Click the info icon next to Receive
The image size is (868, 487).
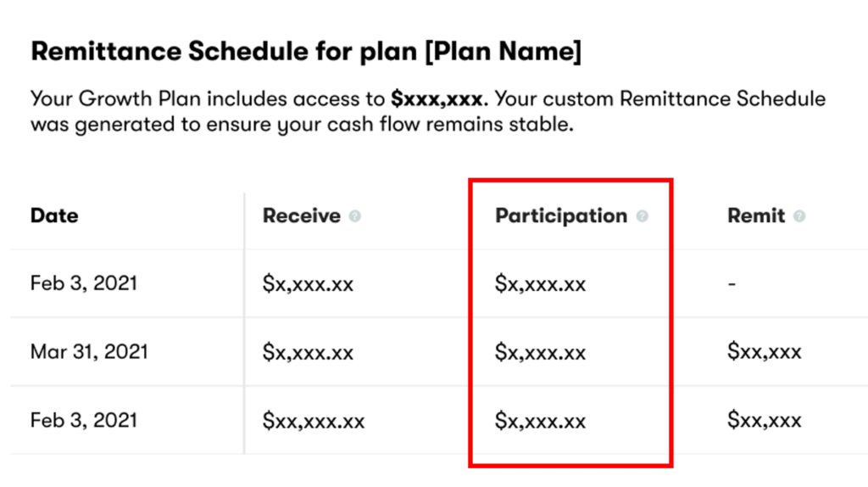click(355, 216)
